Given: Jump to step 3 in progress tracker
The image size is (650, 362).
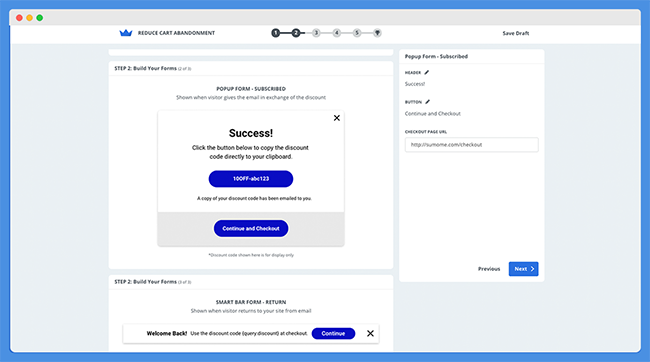Looking at the screenshot, I should click(316, 33).
